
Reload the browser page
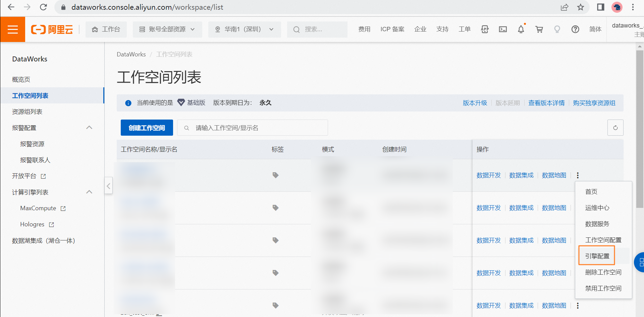[x=43, y=7]
